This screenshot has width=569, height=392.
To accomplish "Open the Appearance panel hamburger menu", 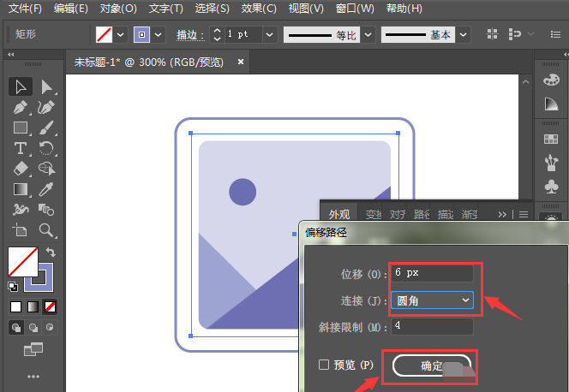I will [524, 215].
